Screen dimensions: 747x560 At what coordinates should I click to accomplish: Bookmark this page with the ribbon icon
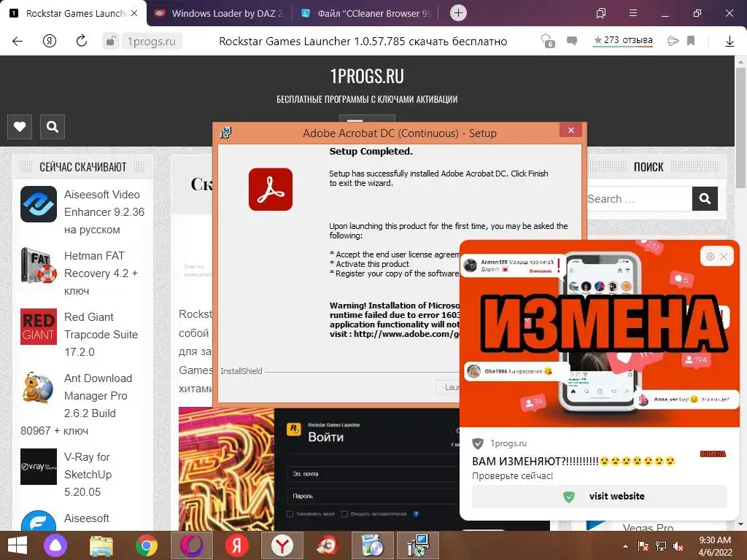pos(691,41)
